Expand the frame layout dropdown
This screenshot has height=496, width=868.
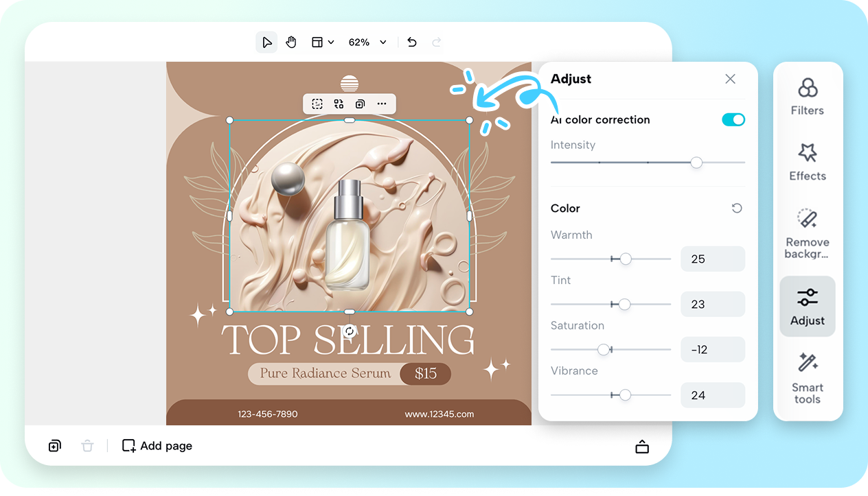tap(322, 42)
